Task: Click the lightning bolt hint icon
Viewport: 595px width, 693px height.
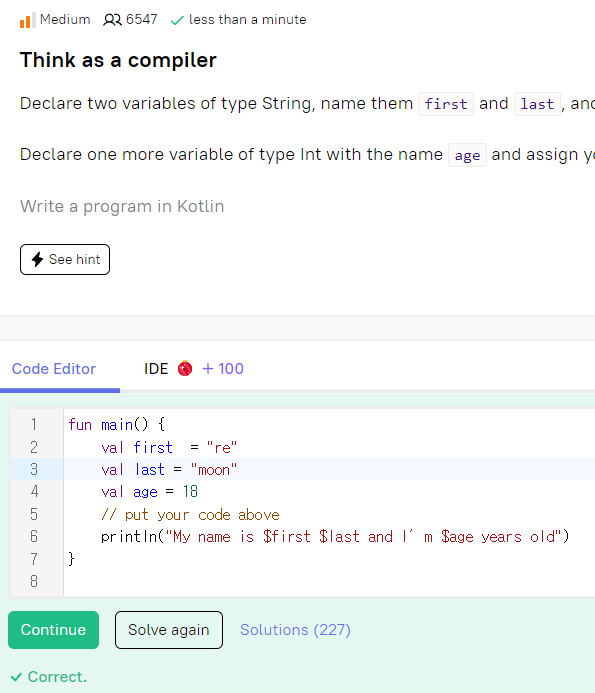Action: [x=38, y=259]
